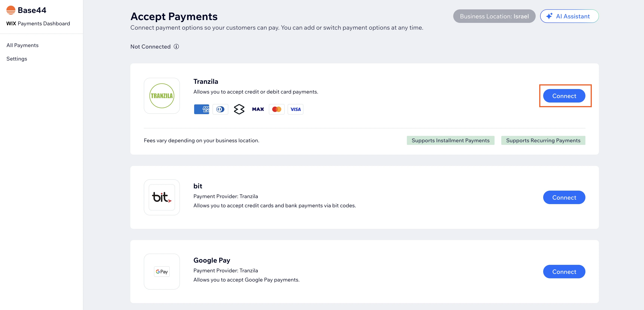Connect the bit payment method

[x=564, y=197]
